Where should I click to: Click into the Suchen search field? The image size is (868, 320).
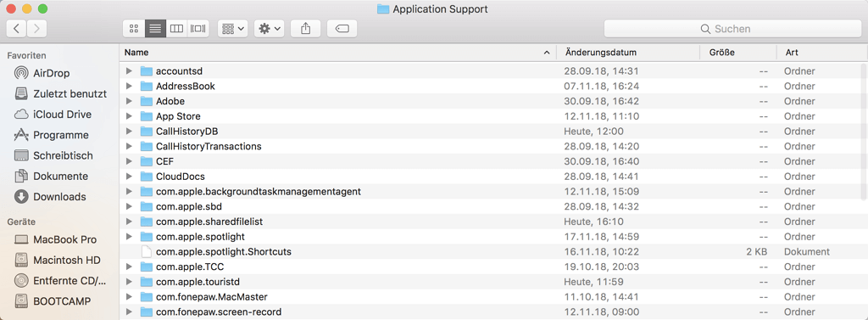[732, 29]
